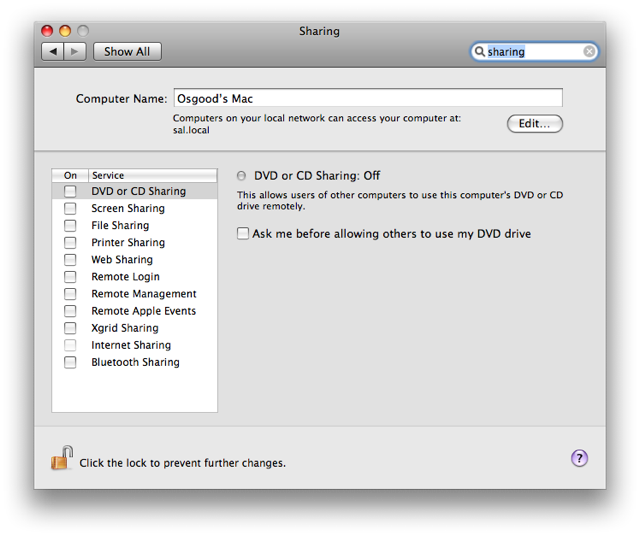Toggle the Remote Apple Events checkbox
This screenshot has height=536, width=640.
(x=70, y=311)
